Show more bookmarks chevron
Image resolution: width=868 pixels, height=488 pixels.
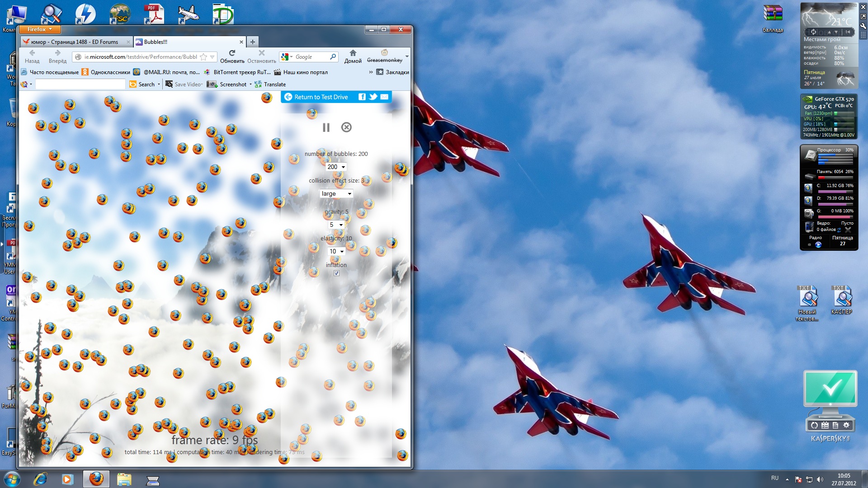coord(371,72)
